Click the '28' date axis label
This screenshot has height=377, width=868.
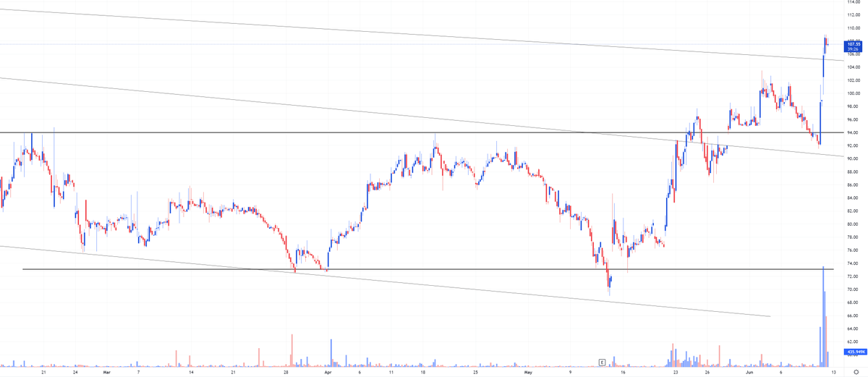(x=286, y=371)
